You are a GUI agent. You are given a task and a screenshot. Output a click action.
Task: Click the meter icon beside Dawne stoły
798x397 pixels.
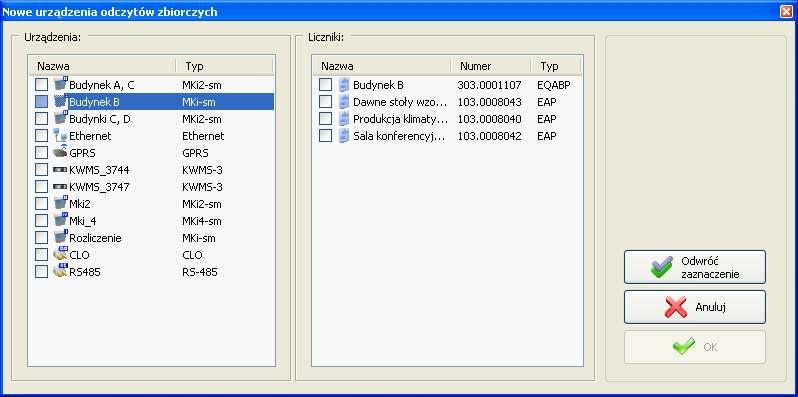tap(344, 101)
